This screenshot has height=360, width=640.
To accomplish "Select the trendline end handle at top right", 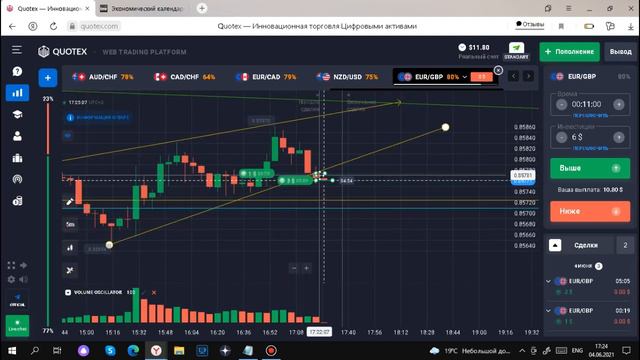I will (x=445, y=127).
